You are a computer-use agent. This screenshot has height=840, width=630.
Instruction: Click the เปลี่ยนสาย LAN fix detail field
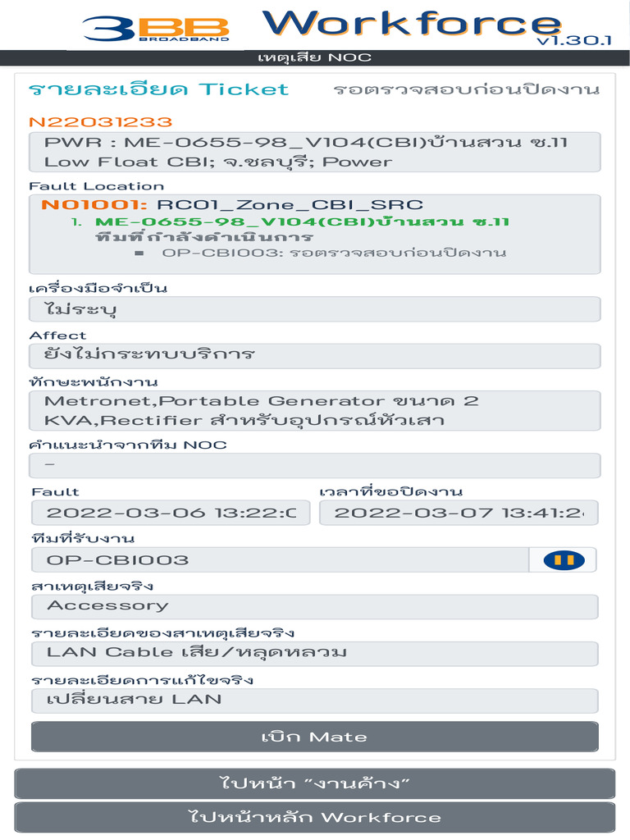315,701
